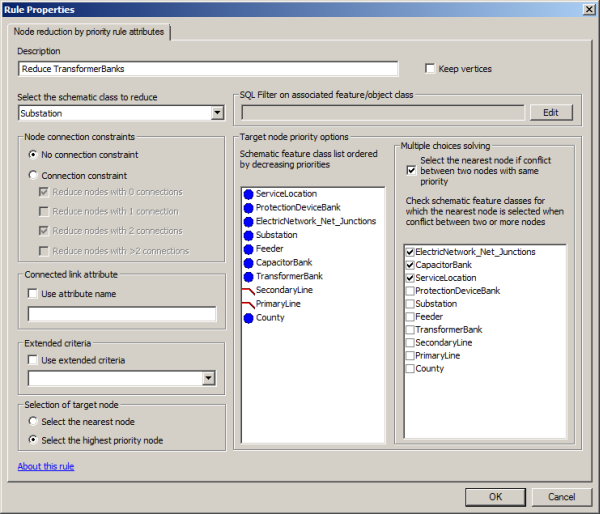Screen dimensions: 600x514
Task: Click the Edit button for SQL filter
Action: [550, 113]
